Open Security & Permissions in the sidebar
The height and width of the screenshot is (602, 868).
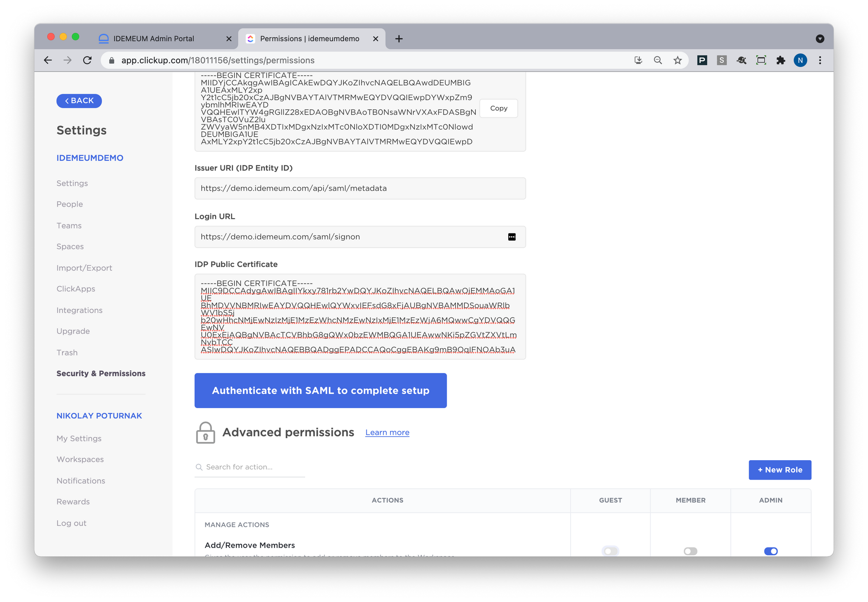[x=101, y=373]
